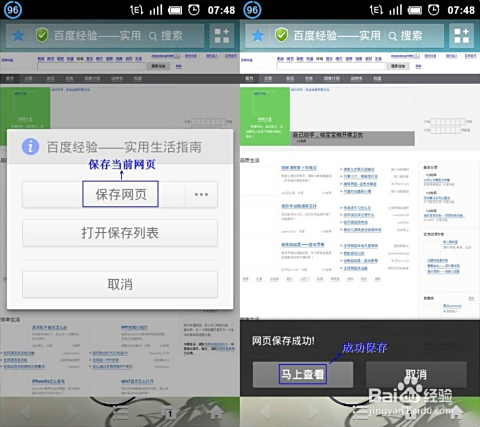
Task: Tap the 网页保存成功! message text
Action: [x=283, y=340]
